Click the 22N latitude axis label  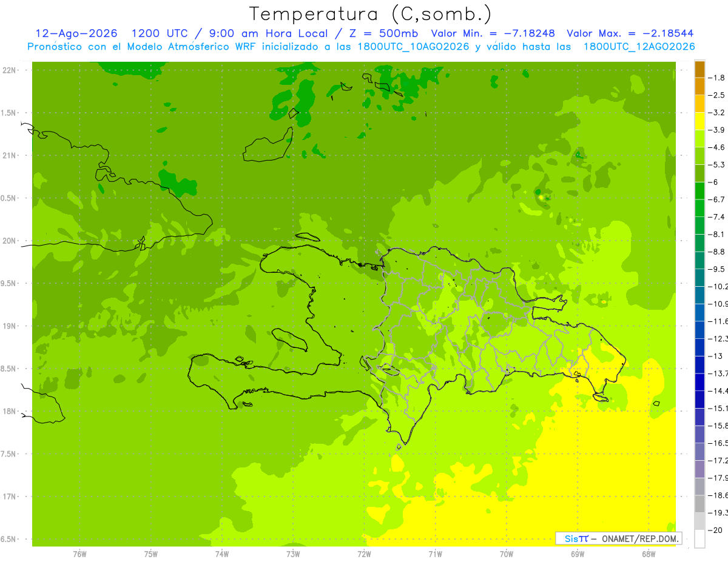pyautogui.click(x=10, y=70)
